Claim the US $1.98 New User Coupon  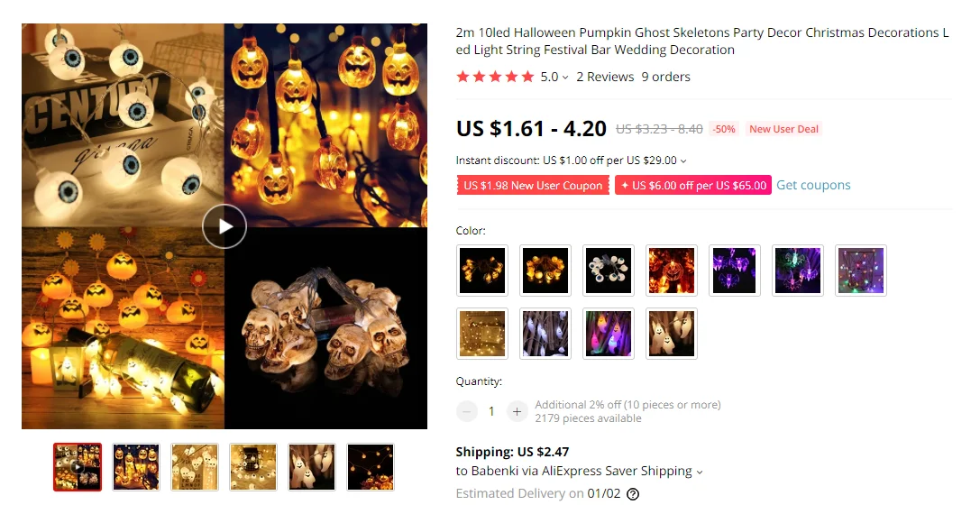[x=533, y=185]
